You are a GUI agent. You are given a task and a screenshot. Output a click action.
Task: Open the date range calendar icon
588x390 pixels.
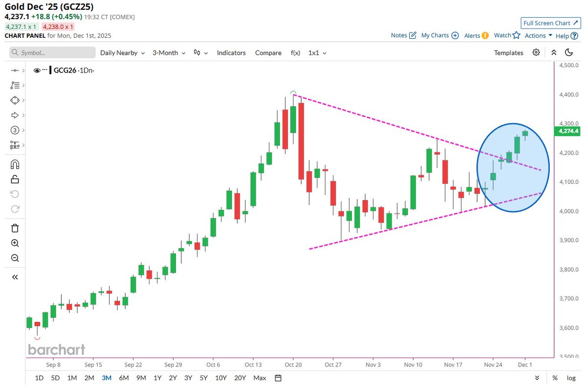[278, 378]
